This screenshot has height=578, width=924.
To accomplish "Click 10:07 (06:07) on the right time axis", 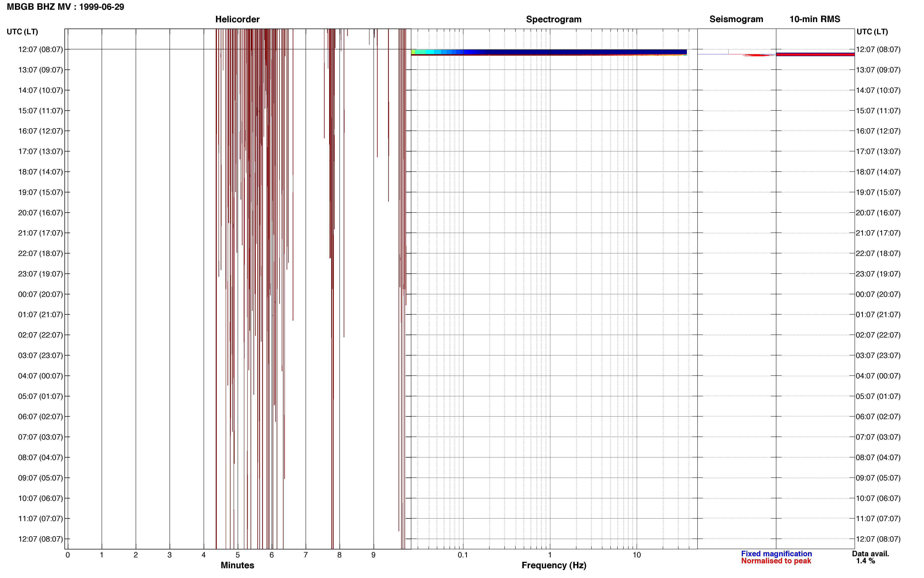I will 878,498.
